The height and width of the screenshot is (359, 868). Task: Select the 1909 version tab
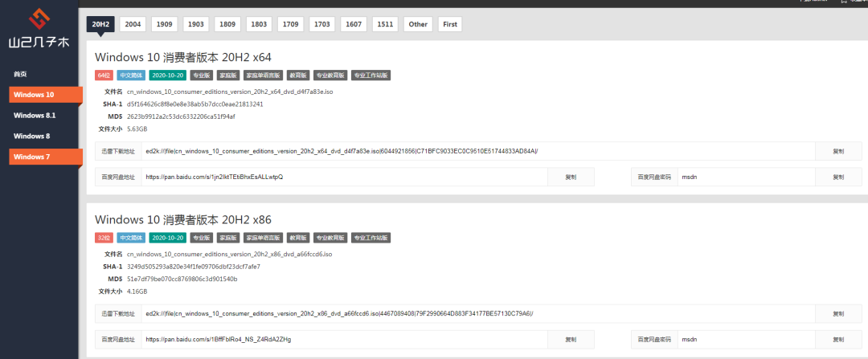(x=164, y=24)
